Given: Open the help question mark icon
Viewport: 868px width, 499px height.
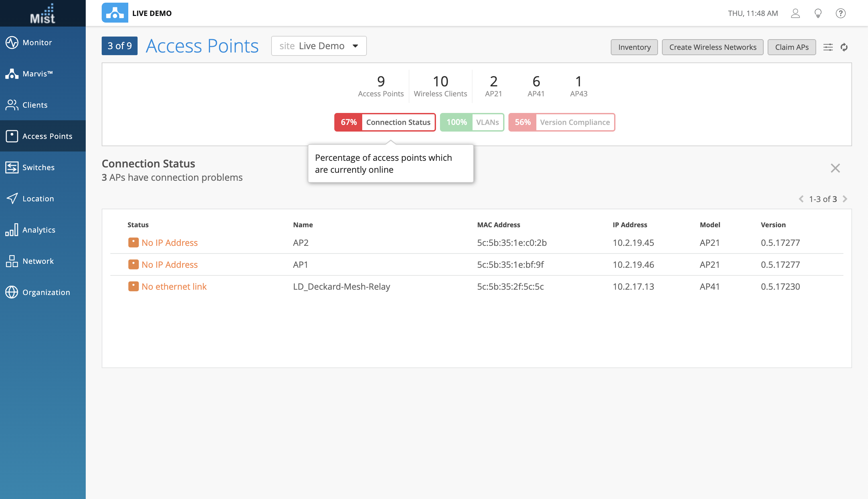Looking at the screenshot, I should pos(840,13).
